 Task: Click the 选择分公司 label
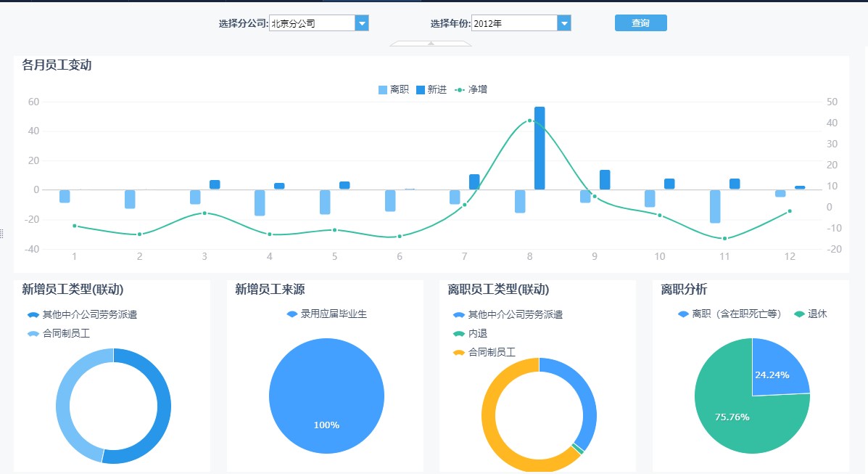click(x=243, y=23)
